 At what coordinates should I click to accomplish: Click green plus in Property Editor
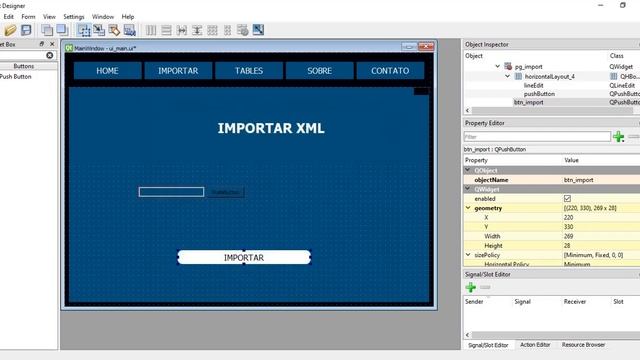tap(618, 137)
